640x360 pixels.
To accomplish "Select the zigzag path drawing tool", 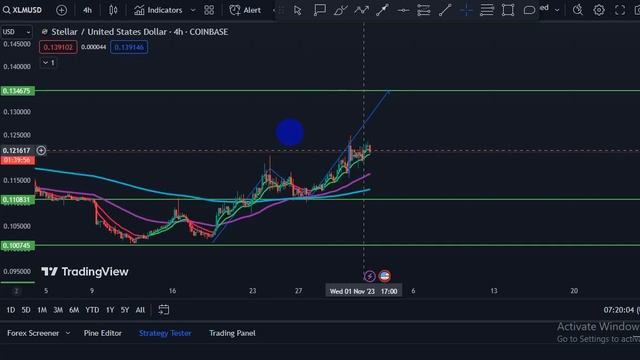I will click(362, 10).
